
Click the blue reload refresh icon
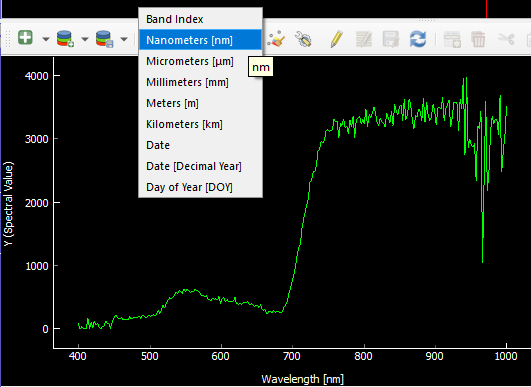tap(418, 39)
